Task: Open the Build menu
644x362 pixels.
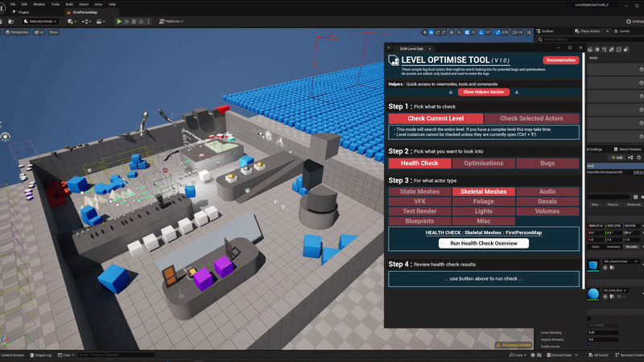Action: tap(69, 4)
